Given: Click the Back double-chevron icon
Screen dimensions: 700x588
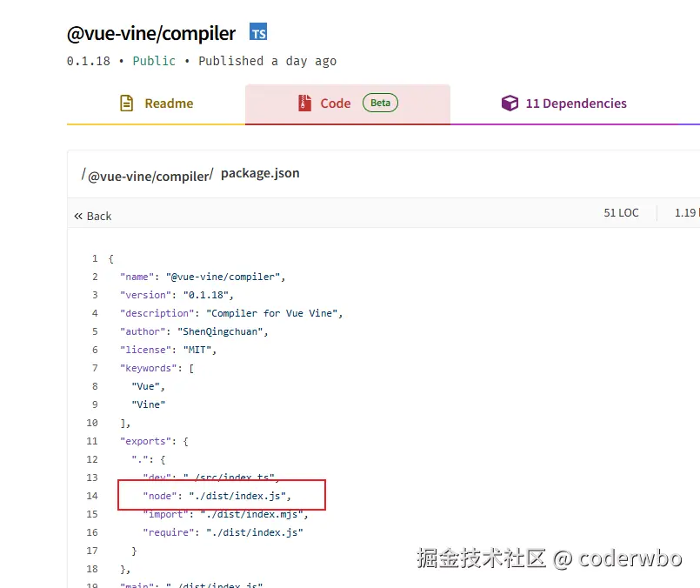Looking at the screenshot, I should tap(78, 216).
